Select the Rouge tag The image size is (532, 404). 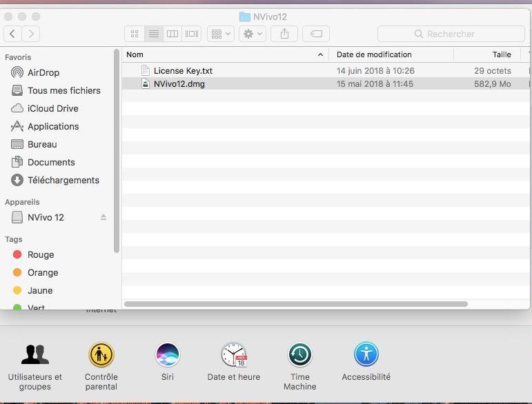(41, 254)
